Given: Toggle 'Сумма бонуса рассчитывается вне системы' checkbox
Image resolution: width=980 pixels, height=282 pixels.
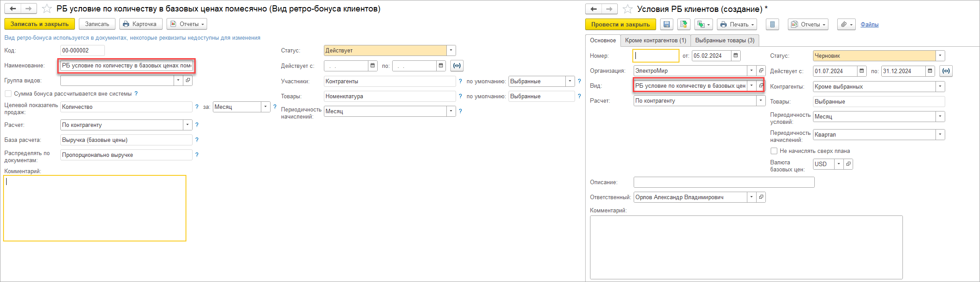Looking at the screenshot, I should point(8,94).
